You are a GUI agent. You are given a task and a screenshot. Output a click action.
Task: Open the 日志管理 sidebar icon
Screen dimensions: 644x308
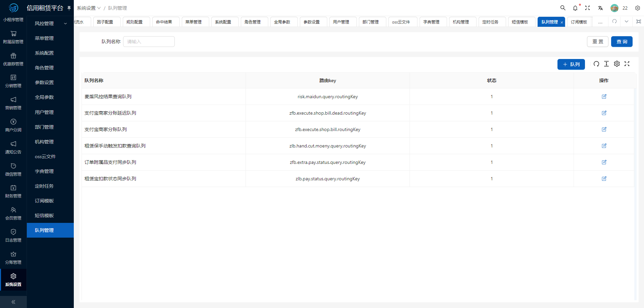click(13, 232)
